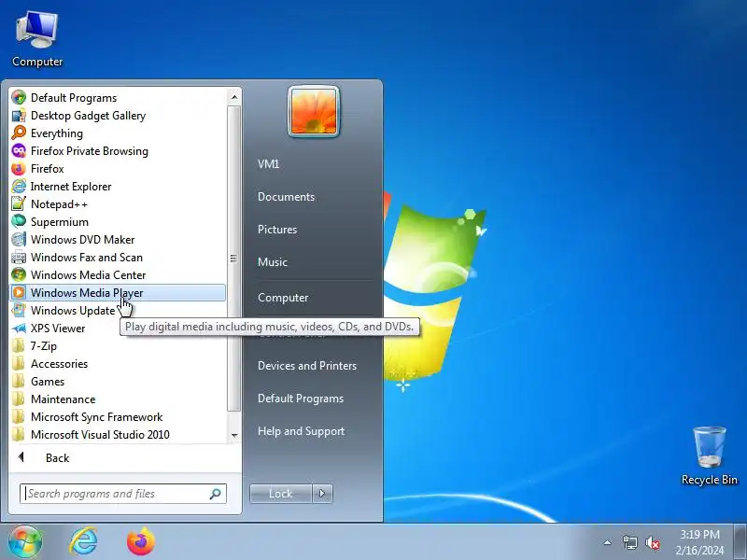Open VM1 user folder link
747x560 pixels.
coord(268,164)
